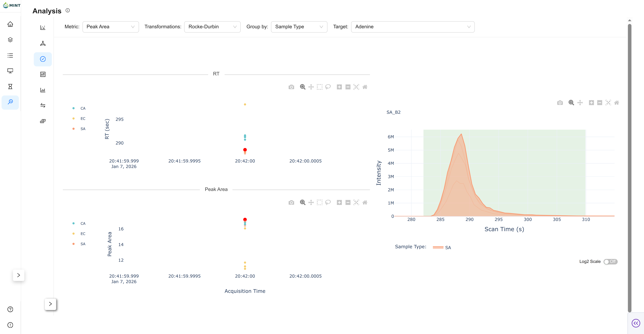Select box select tool on Peak Area plot
Image resolution: width=644 pixels, height=334 pixels.
[320, 202]
